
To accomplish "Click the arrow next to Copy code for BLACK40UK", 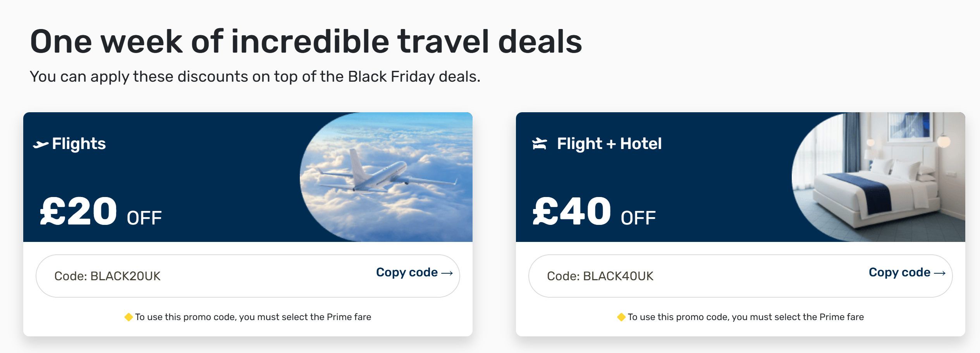I will click(x=940, y=273).
